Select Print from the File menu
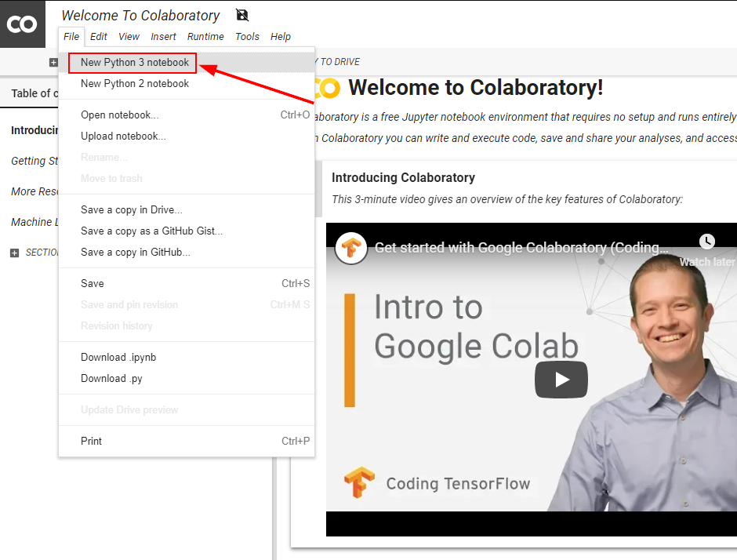737x560 pixels. [x=92, y=442]
